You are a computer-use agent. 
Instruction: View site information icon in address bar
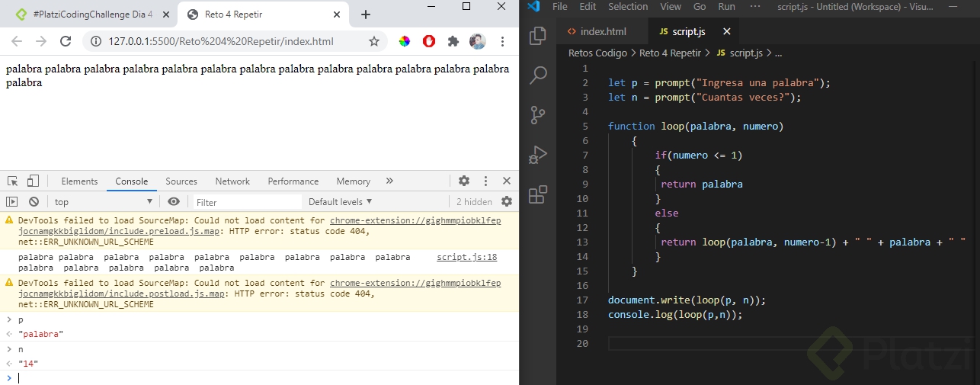[x=95, y=41]
